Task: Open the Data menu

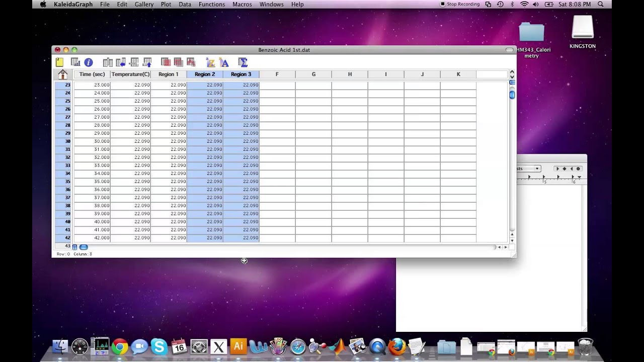Action: tap(185, 4)
